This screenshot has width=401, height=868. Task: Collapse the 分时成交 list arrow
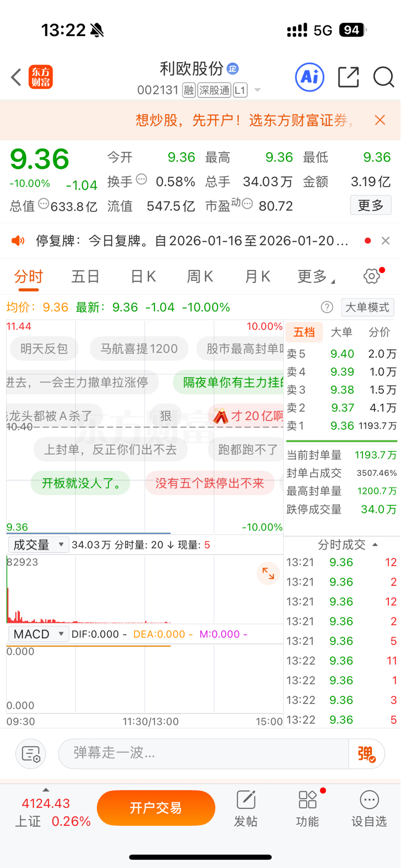375,545
